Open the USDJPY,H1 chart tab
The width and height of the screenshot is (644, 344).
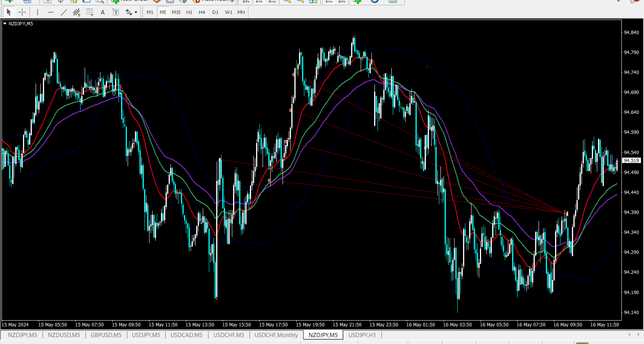click(x=362, y=335)
